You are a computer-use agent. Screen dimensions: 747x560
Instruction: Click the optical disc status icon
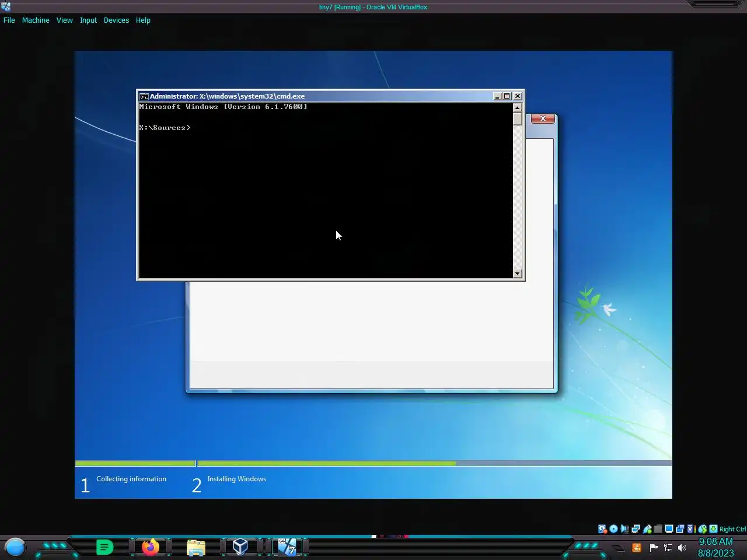[x=613, y=529]
